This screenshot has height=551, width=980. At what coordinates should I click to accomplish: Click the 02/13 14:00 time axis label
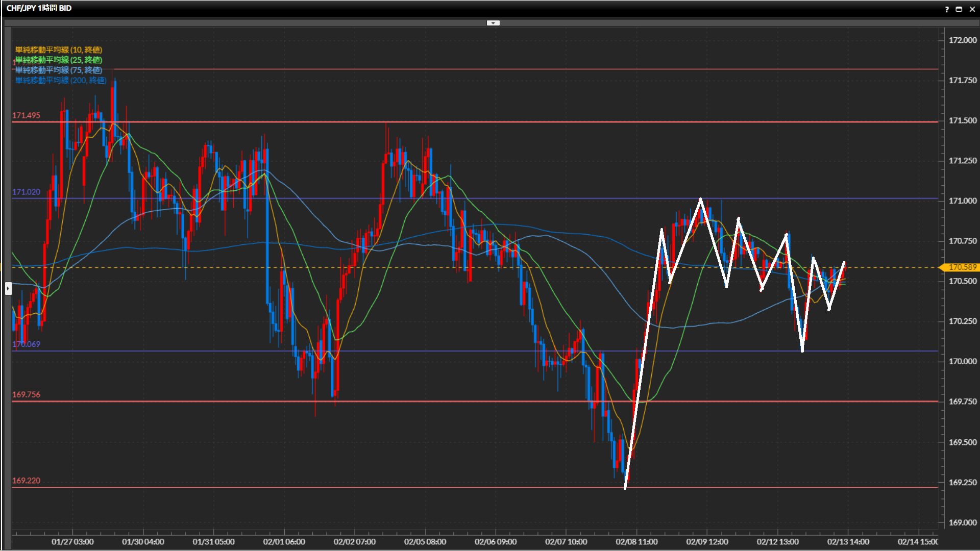[x=848, y=541]
